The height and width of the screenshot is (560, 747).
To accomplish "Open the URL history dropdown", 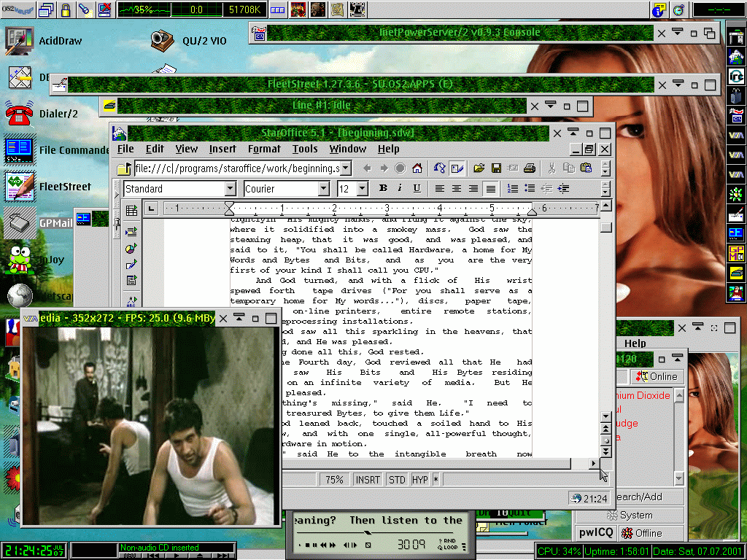I will point(347,168).
